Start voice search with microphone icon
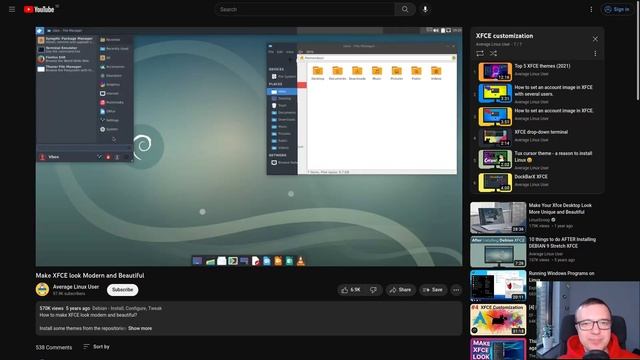The height and width of the screenshot is (360, 640). [x=425, y=9]
